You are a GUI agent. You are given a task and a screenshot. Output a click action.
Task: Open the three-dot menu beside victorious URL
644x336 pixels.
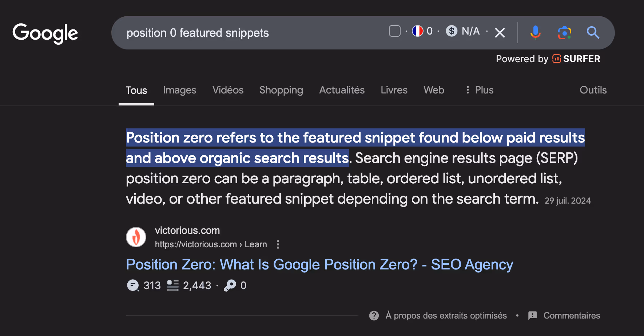[x=278, y=244]
